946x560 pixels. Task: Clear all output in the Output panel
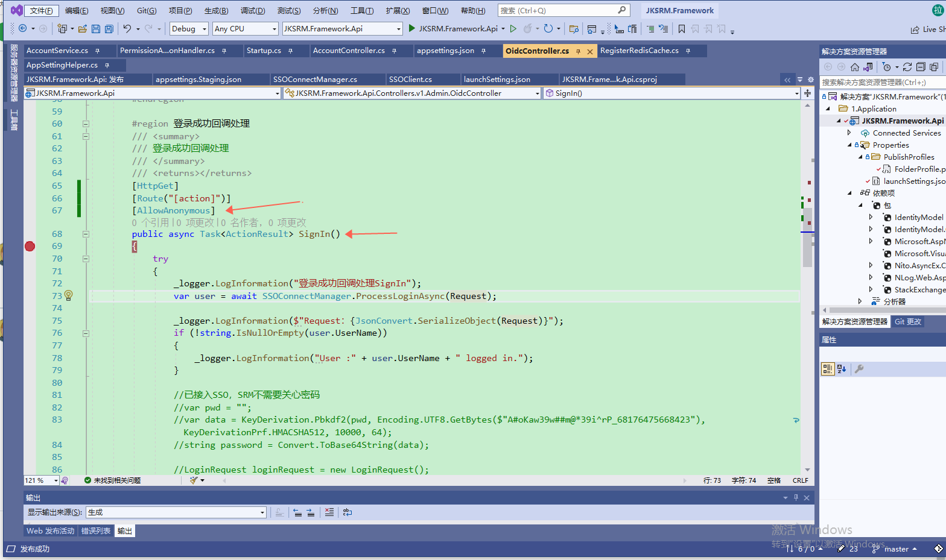click(x=329, y=512)
